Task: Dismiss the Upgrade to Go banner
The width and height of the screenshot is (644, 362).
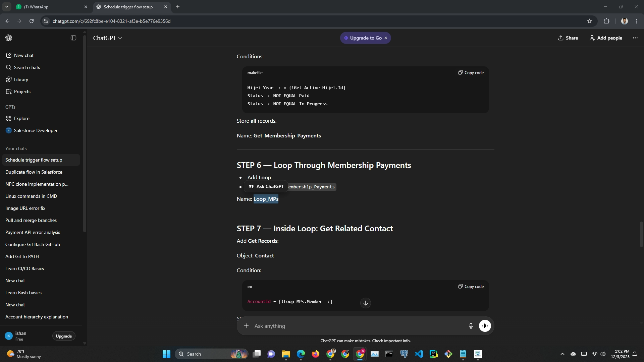Action: pyautogui.click(x=386, y=38)
